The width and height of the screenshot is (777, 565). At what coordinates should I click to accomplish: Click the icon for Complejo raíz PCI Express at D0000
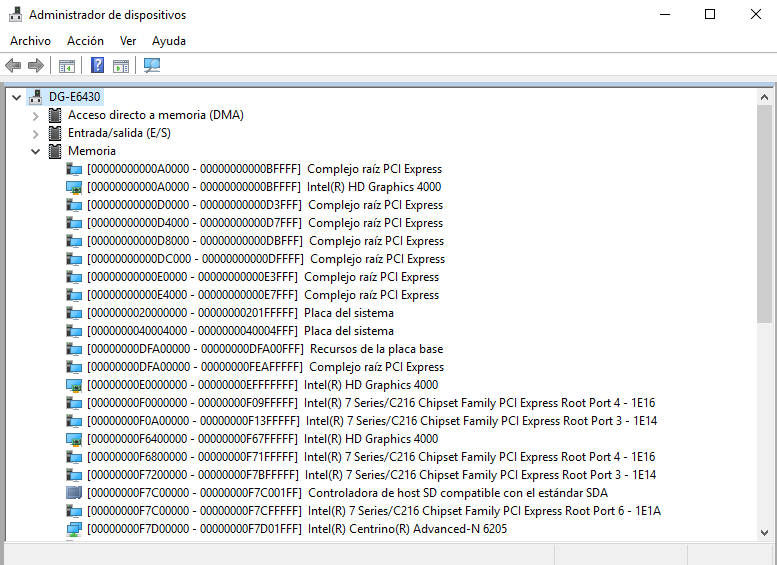pyautogui.click(x=74, y=205)
